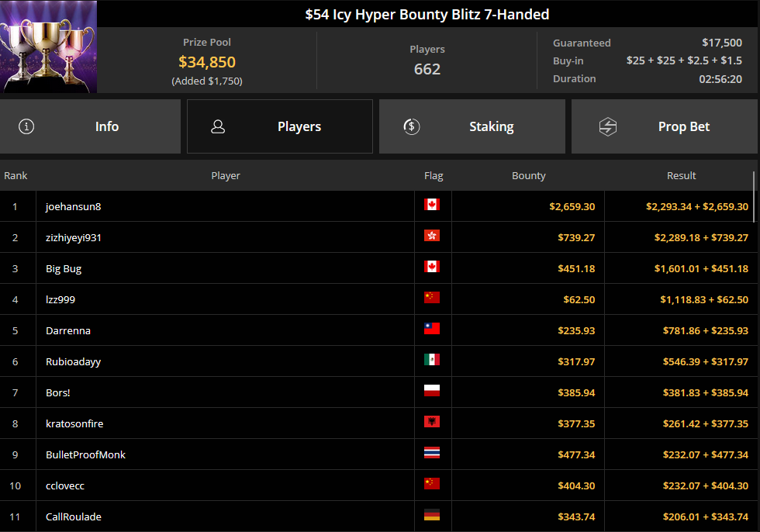Screen dimensions: 760x532
Task: Click CallRoulade's Germany flag
Action: tap(432, 515)
